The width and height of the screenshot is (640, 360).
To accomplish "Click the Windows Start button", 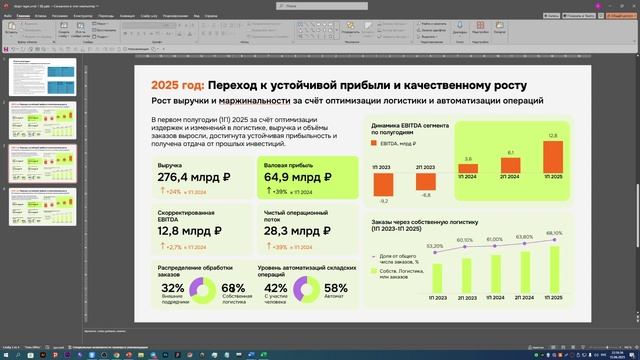I will click(6, 356).
